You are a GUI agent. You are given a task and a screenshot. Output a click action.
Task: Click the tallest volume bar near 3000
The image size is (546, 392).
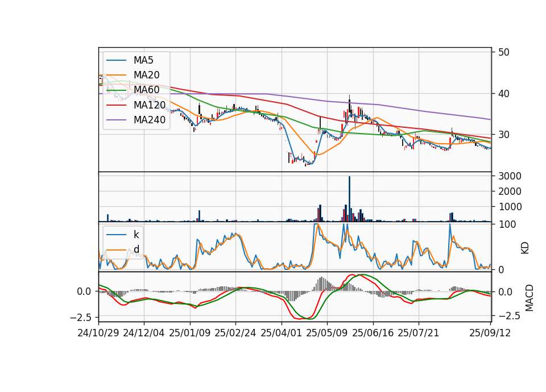tap(350, 199)
